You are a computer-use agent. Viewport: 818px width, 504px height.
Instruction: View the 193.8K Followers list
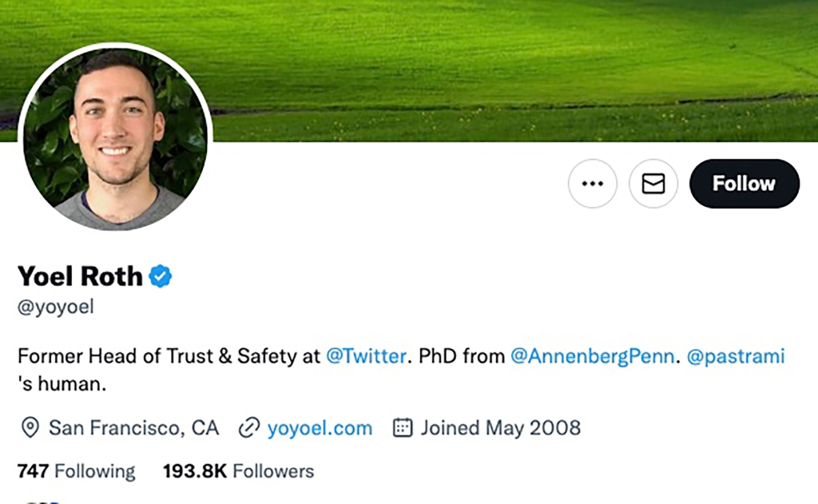point(238,471)
